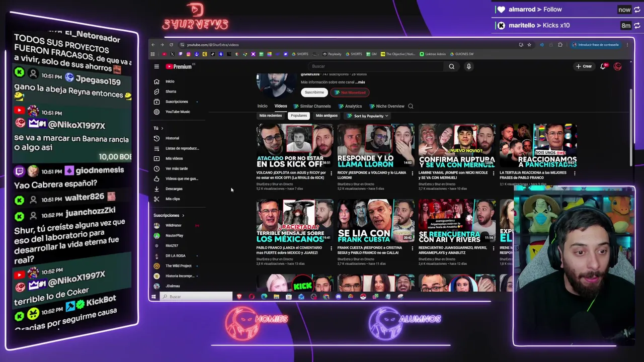
Task: Open the Sort by Popularity dropdown
Action: [x=368, y=116]
